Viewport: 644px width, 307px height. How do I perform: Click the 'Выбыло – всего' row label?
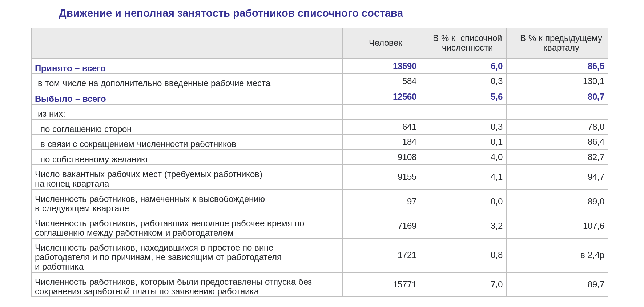(x=70, y=99)
